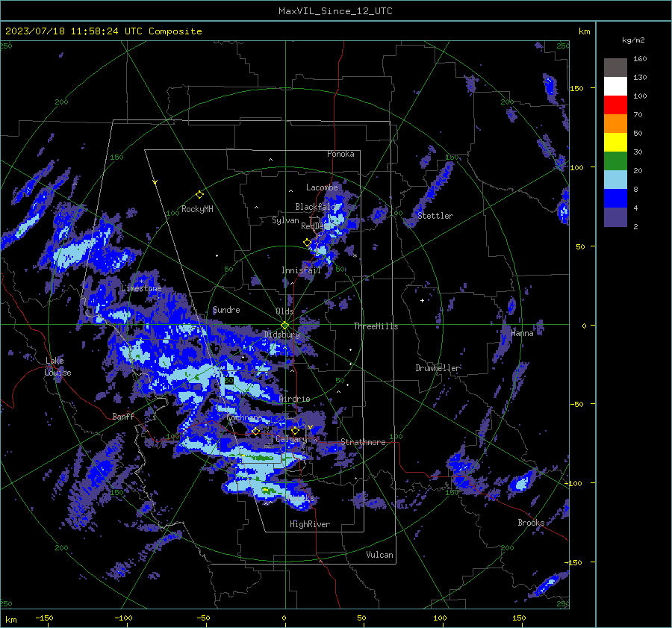Click the yellow diamond marker below RedDeer
This screenshot has height=628, width=672.
(x=307, y=243)
